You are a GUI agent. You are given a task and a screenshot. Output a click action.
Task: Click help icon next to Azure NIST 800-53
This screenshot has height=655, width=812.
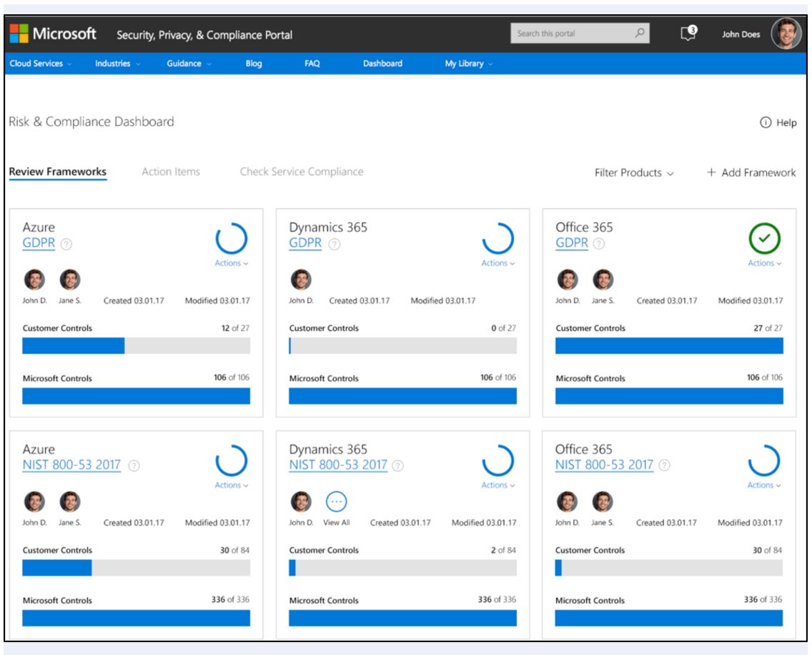pyautogui.click(x=134, y=466)
